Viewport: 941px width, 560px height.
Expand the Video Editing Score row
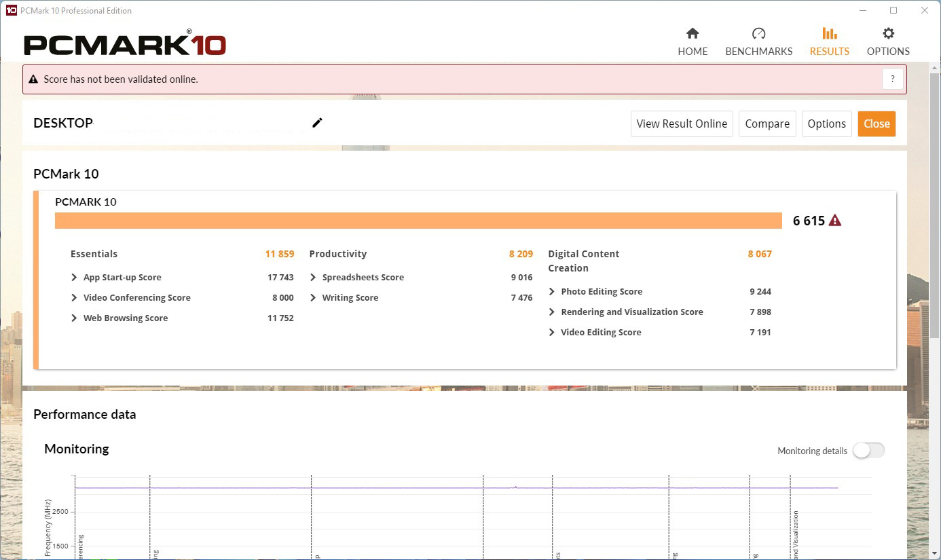click(x=552, y=332)
